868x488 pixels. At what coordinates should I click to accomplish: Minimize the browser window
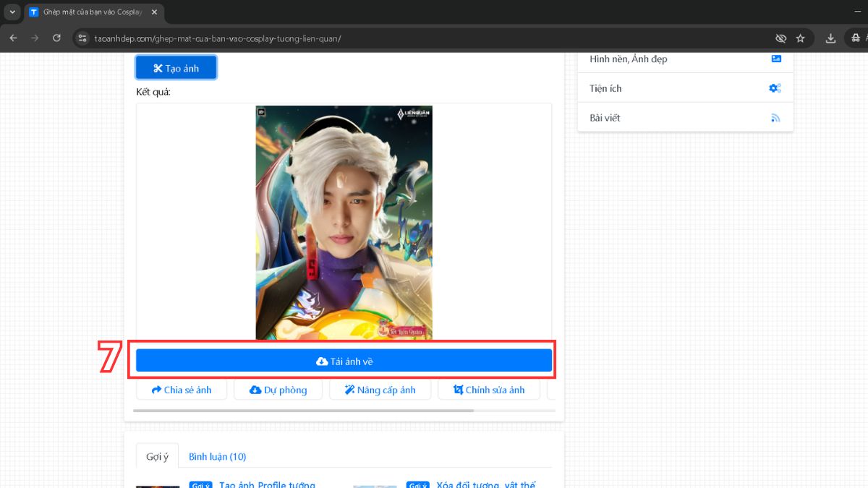857,12
